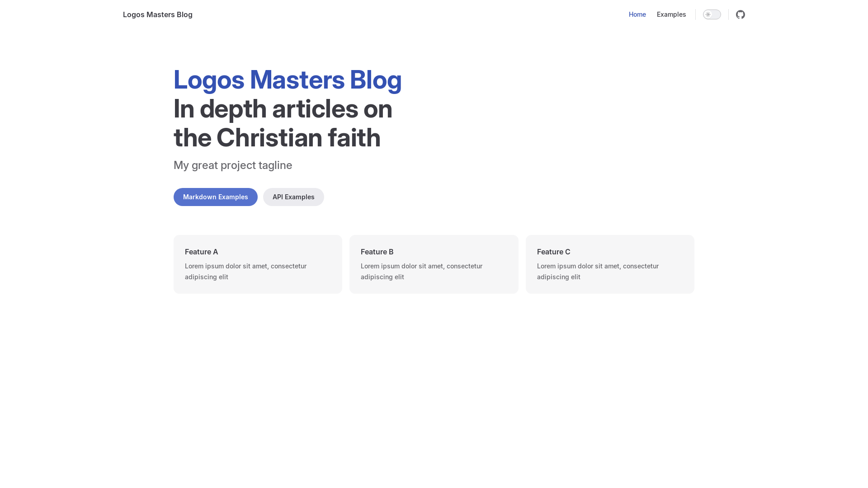Select the Feature B card
The width and height of the screenshot is (868, 488).
click(x=434, y=264)
